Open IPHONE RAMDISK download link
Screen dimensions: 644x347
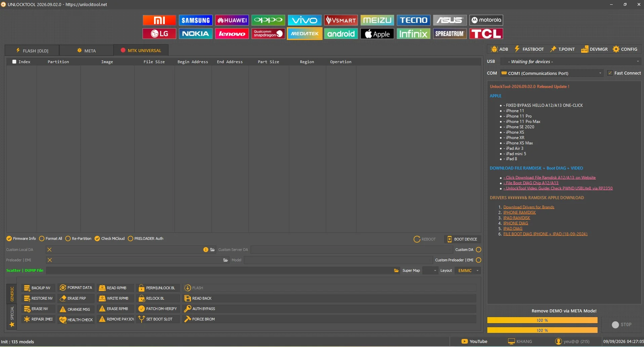click(520, 213)
